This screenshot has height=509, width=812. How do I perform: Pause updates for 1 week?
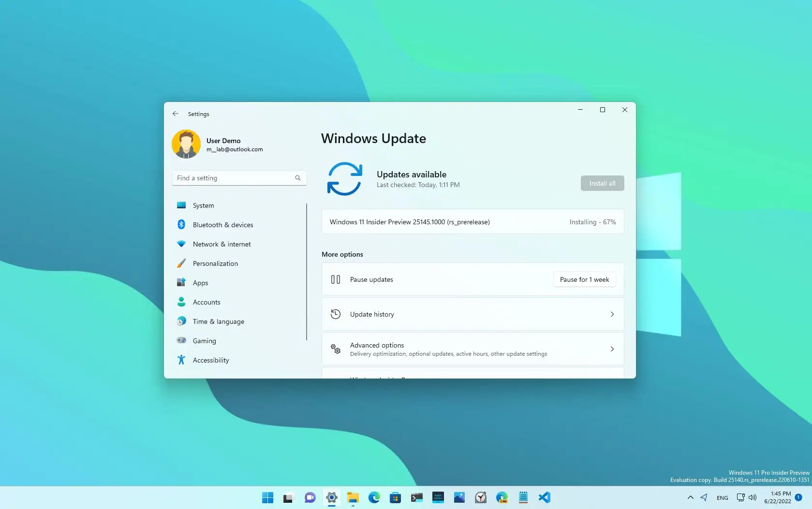point(584,279)
